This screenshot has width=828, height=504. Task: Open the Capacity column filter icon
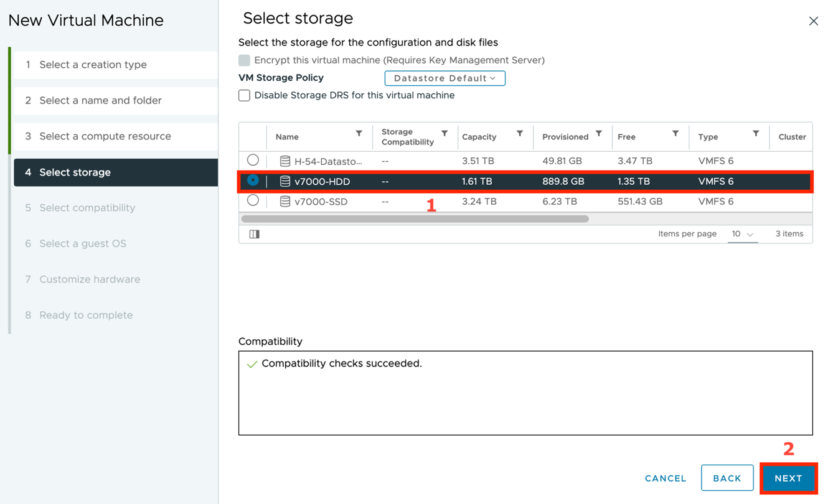click(x=520, y=134)
